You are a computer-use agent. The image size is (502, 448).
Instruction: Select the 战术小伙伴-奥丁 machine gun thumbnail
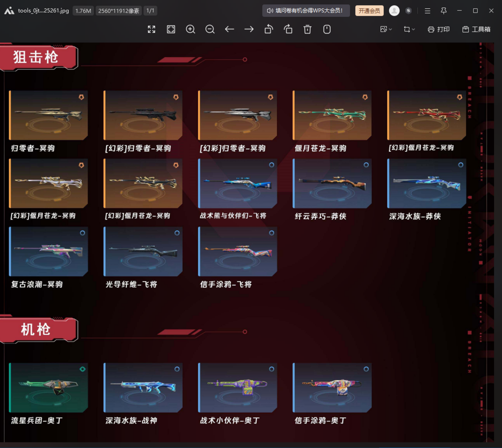click(238, 388)
